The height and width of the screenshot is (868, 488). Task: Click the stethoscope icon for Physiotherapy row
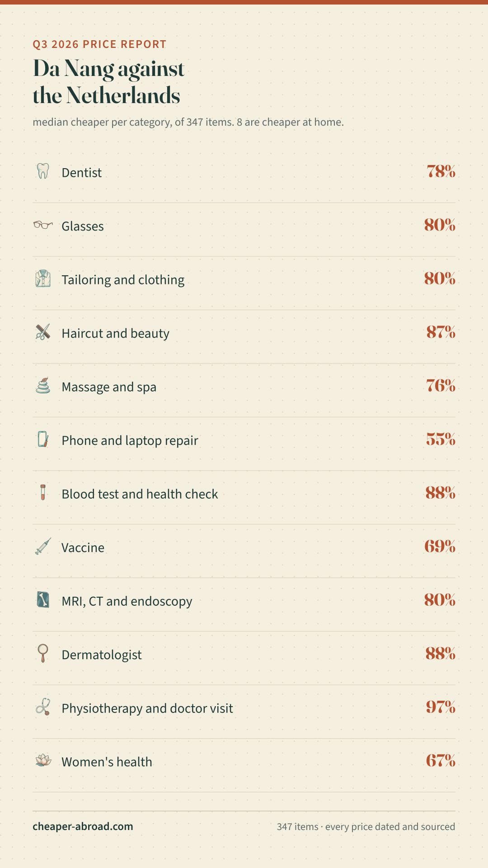[43, 707]
